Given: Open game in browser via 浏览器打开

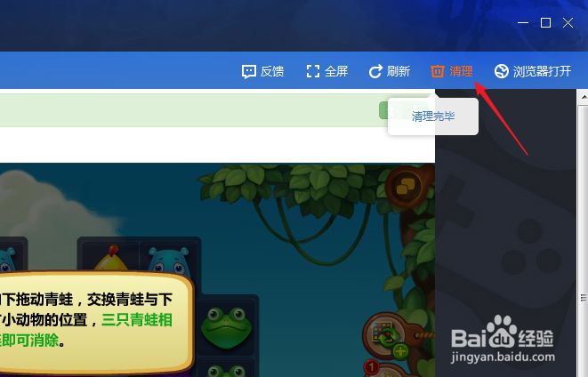Looking at the screenshot, I should click(542, 71).
